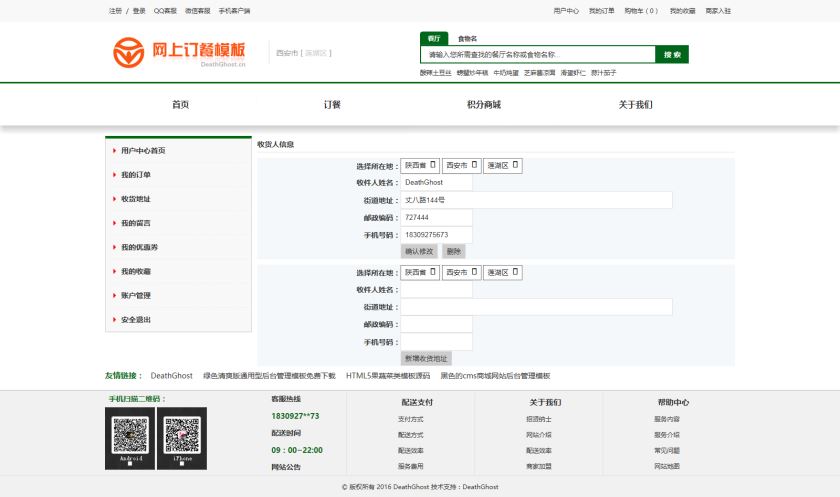
Task: Open 用户中心 in the top-right bar
Action: point(566,11)
